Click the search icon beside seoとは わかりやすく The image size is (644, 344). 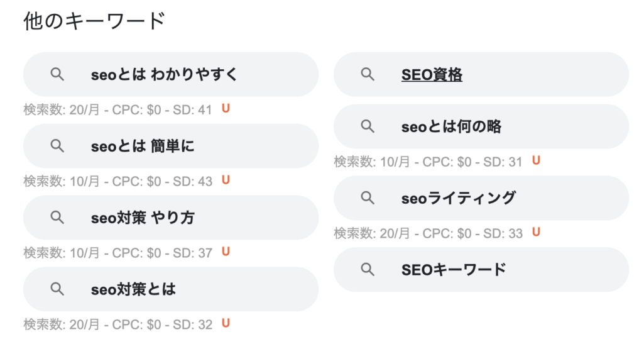point(57,75)
